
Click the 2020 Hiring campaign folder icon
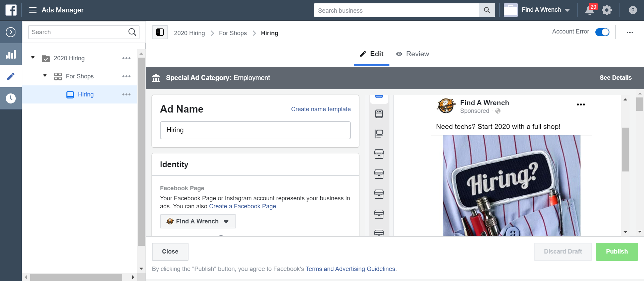[46, 59]
